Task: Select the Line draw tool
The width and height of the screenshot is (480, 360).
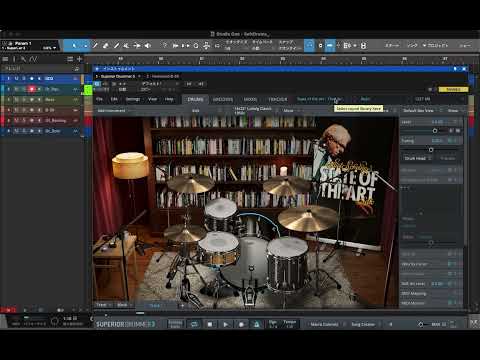Action: click(x=116, y=46)
